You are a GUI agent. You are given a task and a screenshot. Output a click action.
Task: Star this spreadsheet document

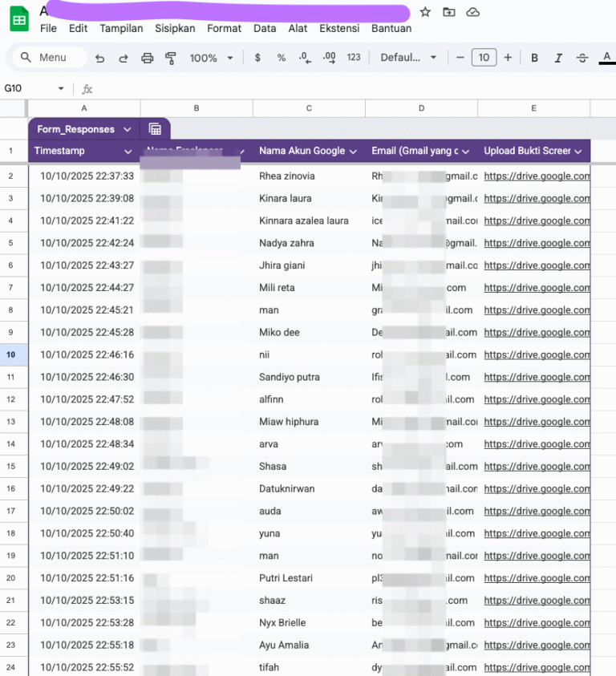point(425,12)
